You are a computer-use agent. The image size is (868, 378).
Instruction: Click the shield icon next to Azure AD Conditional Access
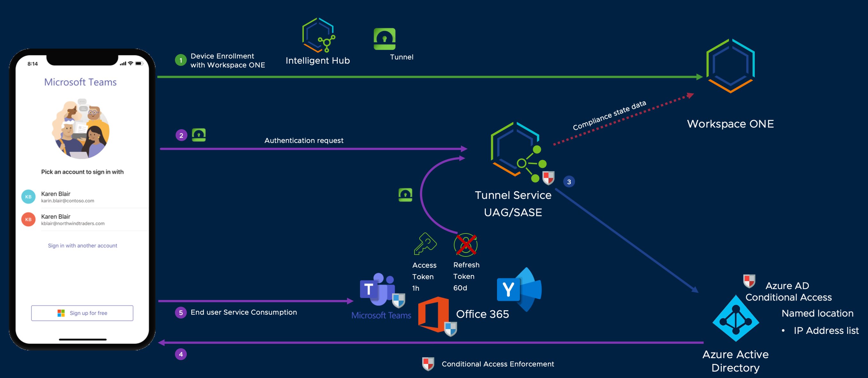(749, 281)
